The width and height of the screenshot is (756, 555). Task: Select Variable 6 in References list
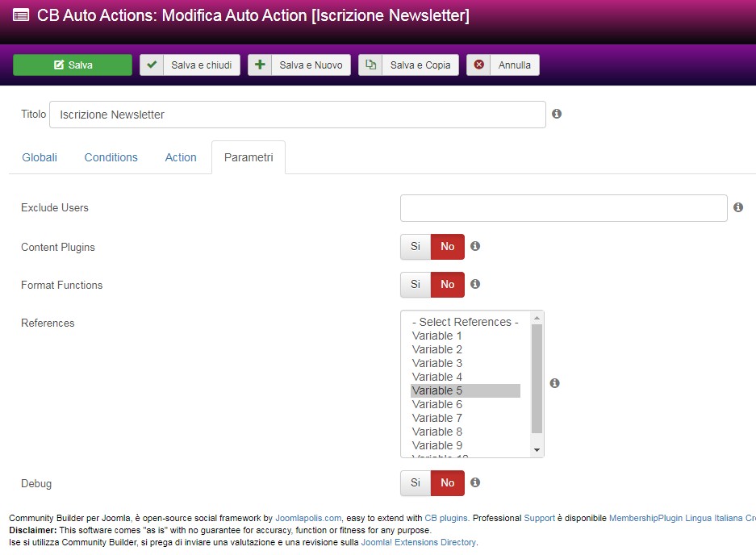tap(466, 404)
